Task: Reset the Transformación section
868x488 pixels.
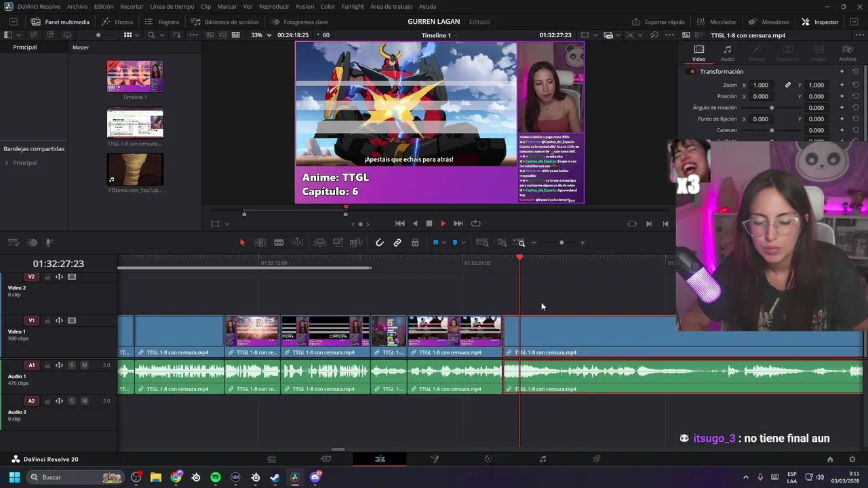Action: (x=856, y=72)
